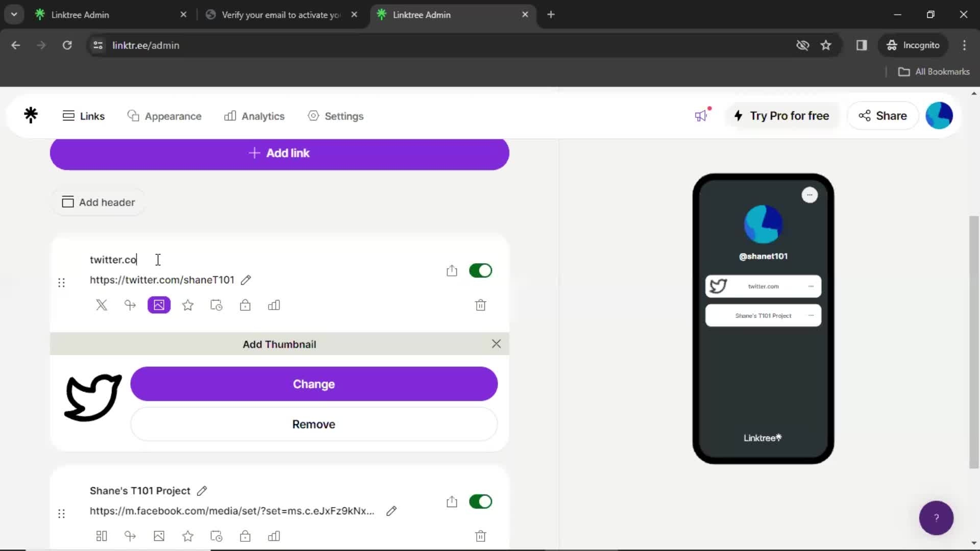Switch to first Linktree Admin browser tab
This screenshot has height=551, width=980.
111,15
